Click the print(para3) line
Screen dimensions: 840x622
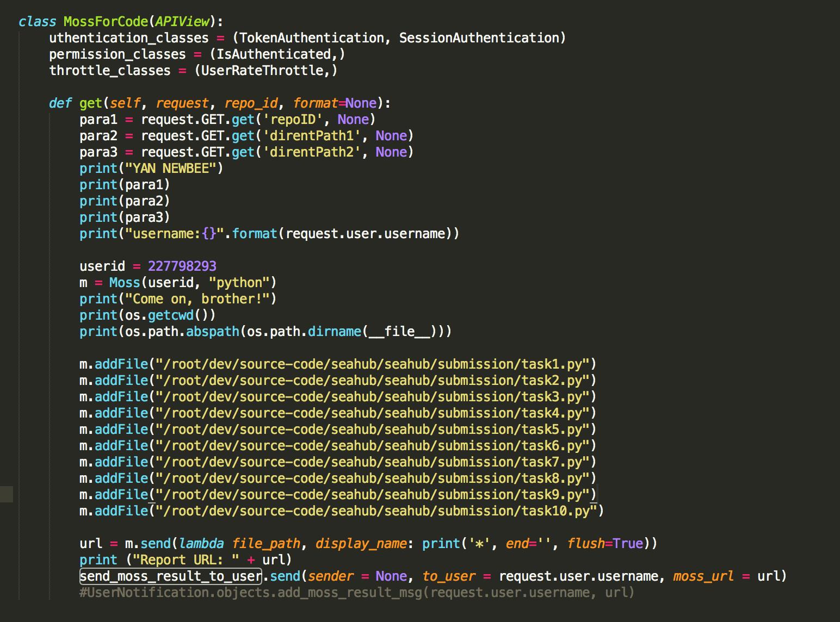125,217
